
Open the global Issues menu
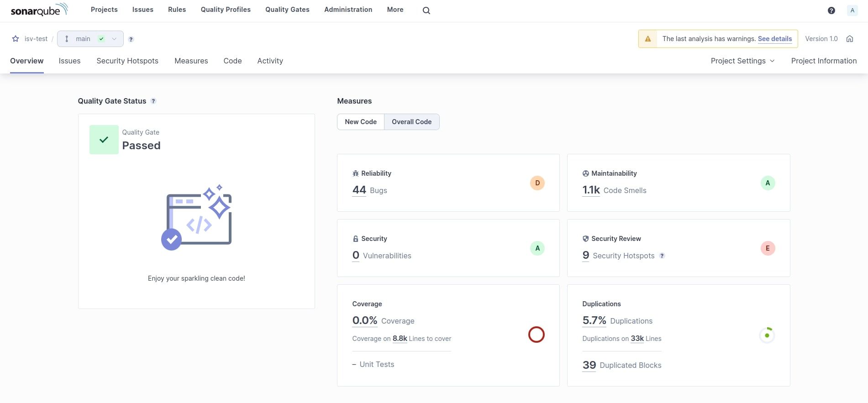click(x=143, y=10)
